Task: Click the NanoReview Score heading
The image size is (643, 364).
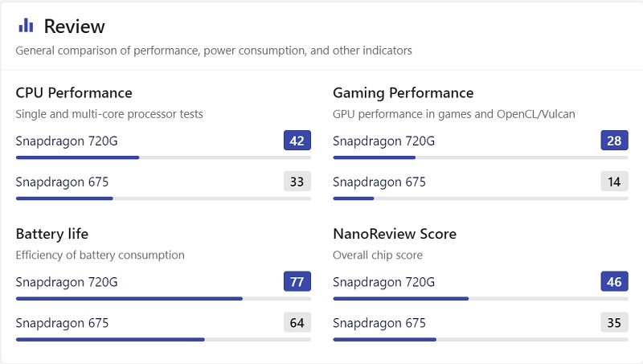Action: pyautogui.click(x=395, y=235)
